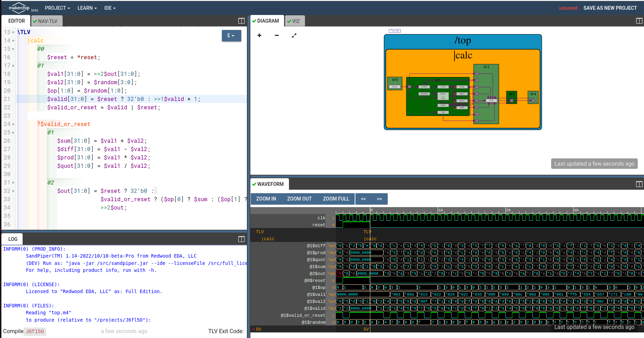644x338 pixels.
Task: Click the Editor pane split layout icon
Action: pos(241,21)
